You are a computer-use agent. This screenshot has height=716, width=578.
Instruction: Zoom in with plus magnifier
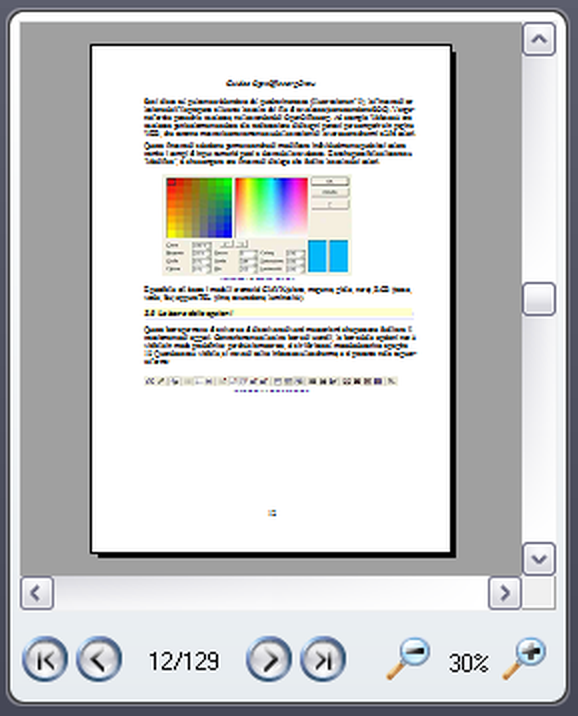524,658
